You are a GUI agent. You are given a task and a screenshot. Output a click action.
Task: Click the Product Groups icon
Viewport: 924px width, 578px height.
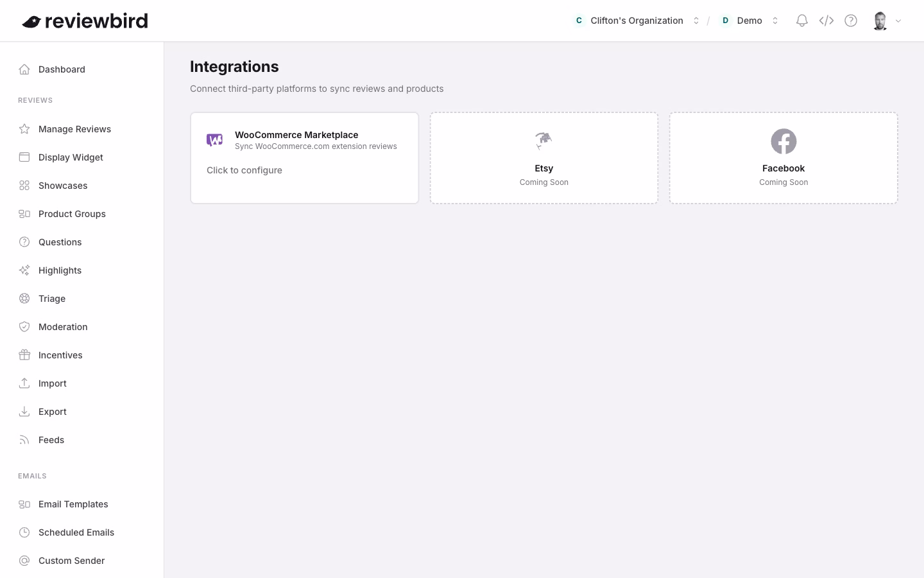[x=24, y=214]
